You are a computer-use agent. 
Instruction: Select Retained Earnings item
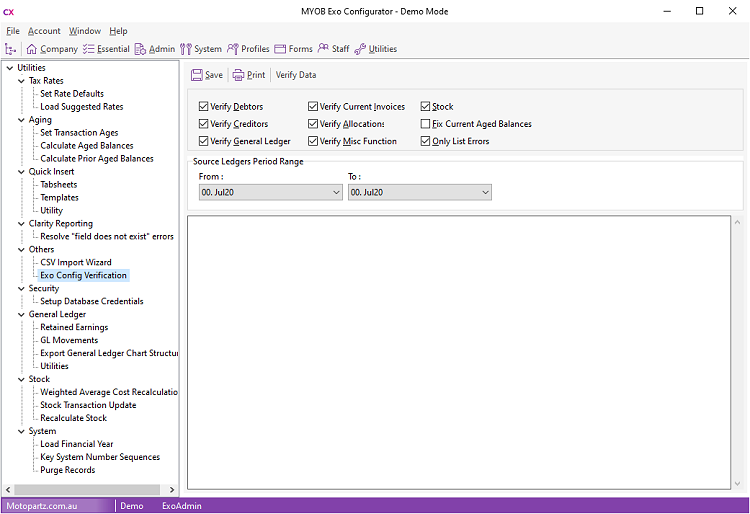point(74,327)
